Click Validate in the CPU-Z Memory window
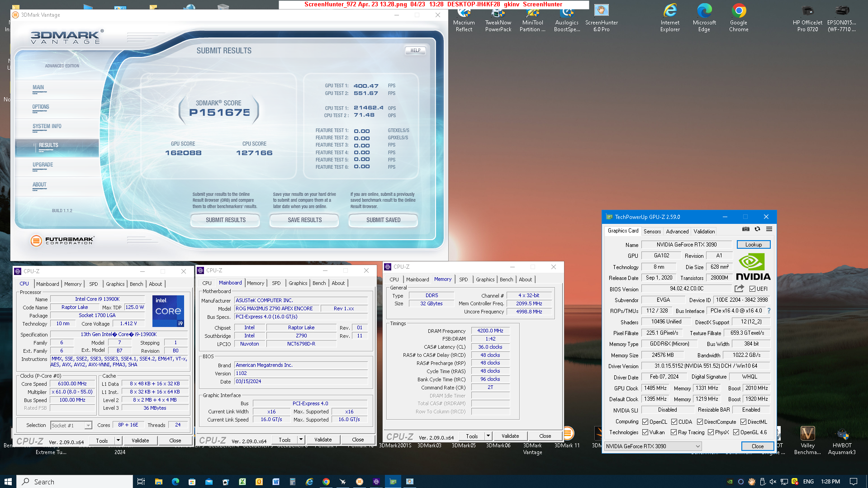This screenshot has height=488, width=868. pyautogui.click(x=510, y=436)
